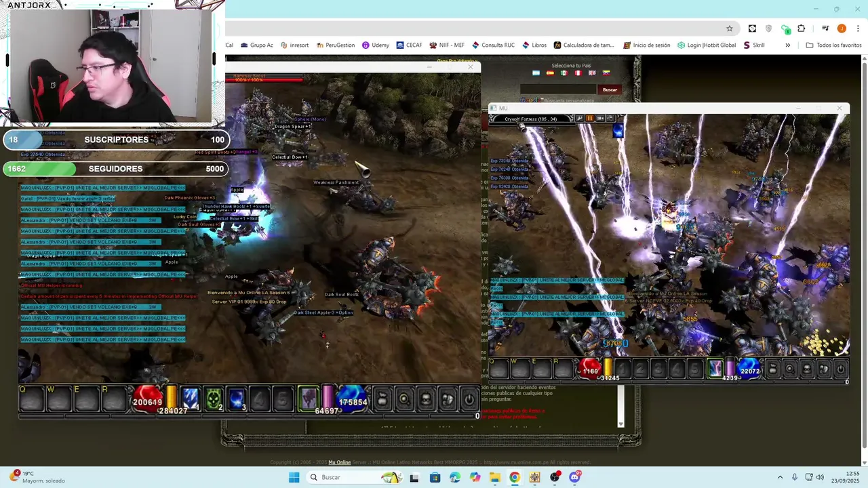
Task: Click the red health orb in left MU window
Action: 148,399
